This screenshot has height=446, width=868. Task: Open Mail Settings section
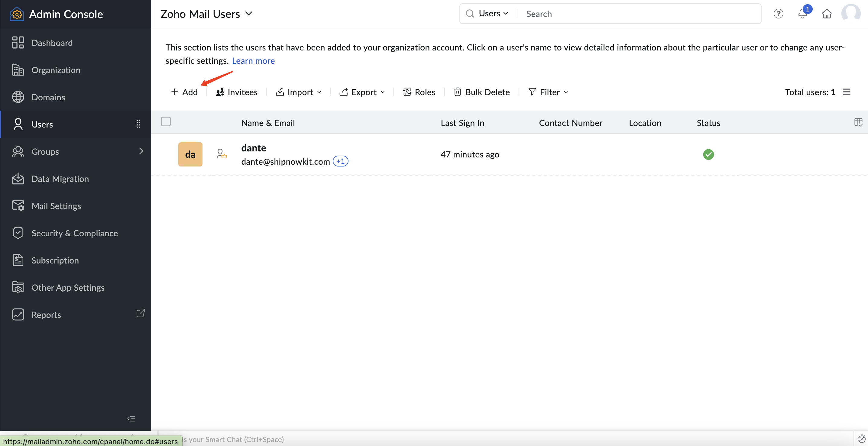point(76,206)
